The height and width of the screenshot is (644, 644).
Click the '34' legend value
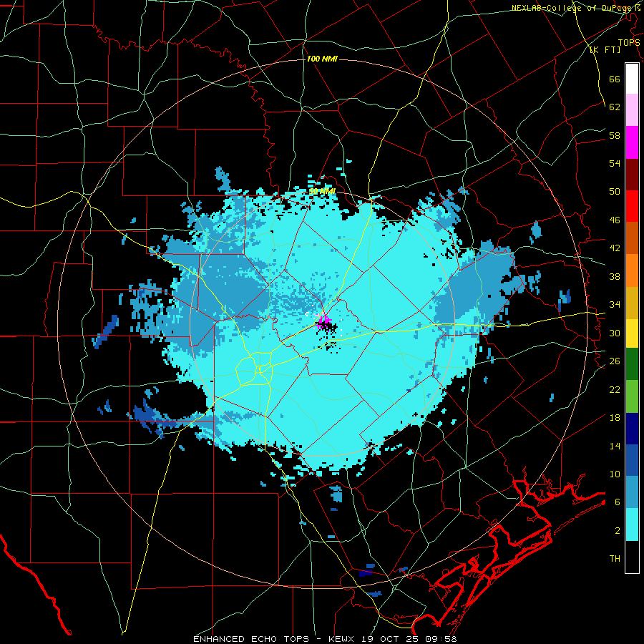pyautogui.click(x=615, y=305)
